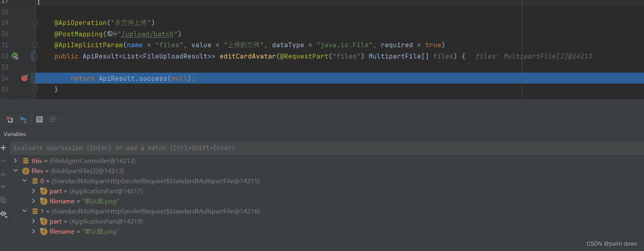Open the /upload/batch URL link
The height and width of the screenshot is (251, 644).
tap(147, 34)
